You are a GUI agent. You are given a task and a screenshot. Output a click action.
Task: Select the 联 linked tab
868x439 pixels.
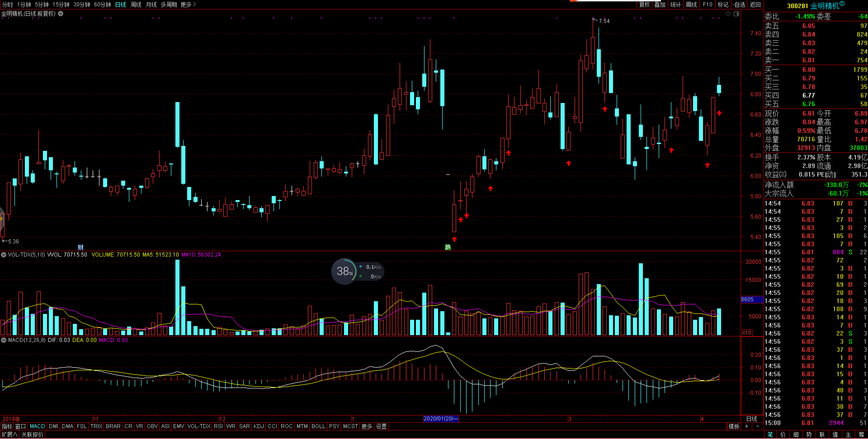(x=822, y=434)
